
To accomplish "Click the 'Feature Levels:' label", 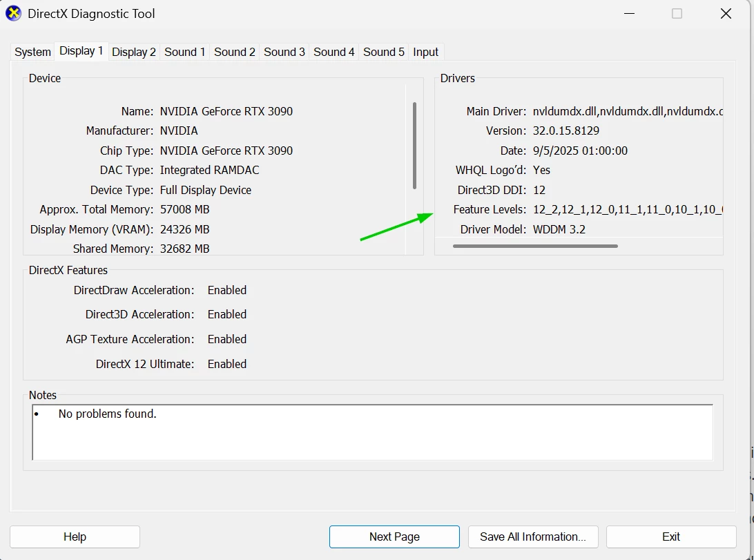I will (x=490, y=210).
